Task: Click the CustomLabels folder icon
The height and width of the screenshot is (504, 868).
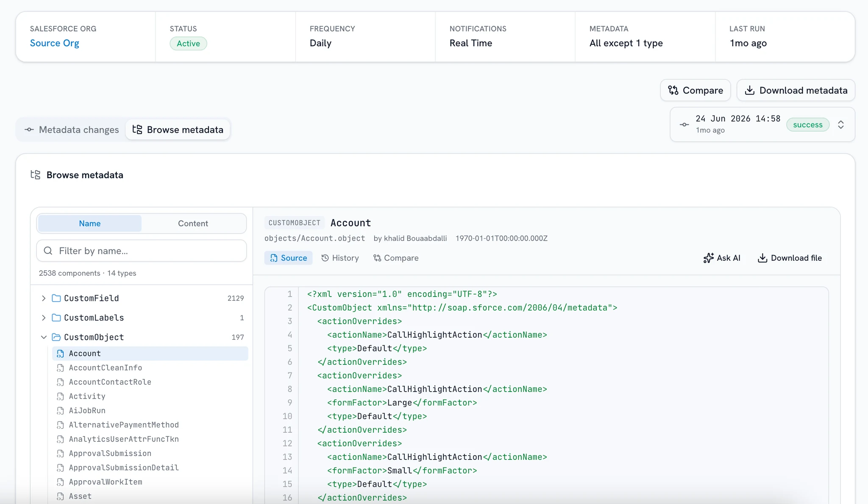Action: [x=56, y=318]
